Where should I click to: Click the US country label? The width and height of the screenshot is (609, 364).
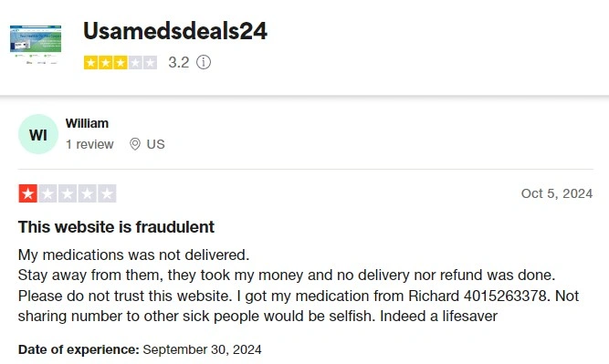tap(156, 144)
